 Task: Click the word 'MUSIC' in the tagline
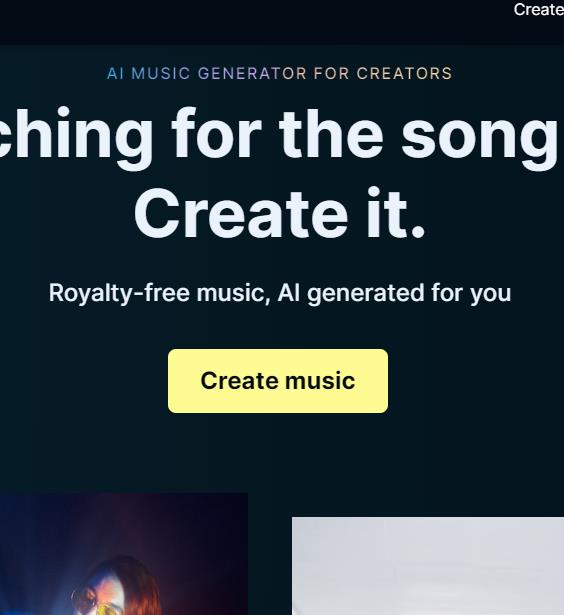[161, 73]
